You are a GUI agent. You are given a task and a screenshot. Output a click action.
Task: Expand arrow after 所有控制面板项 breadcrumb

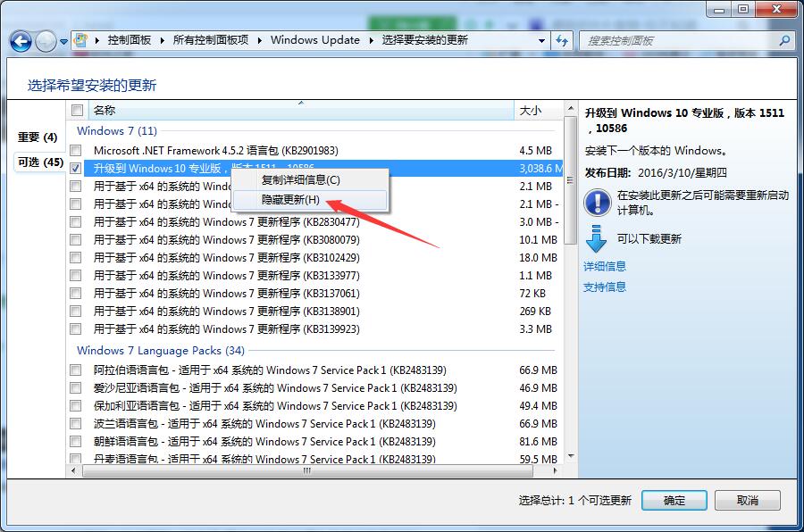259,40
